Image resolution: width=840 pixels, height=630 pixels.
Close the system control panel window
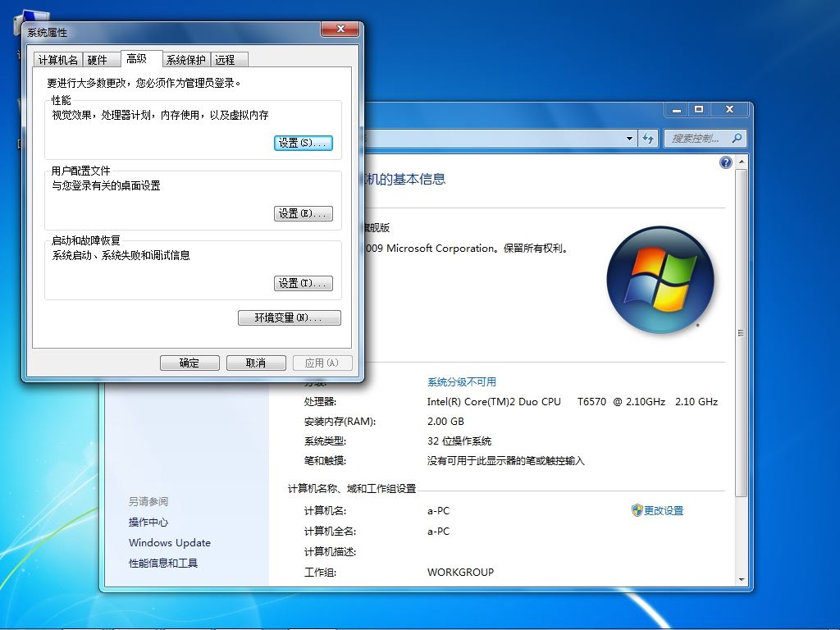[x=729, y=109]
